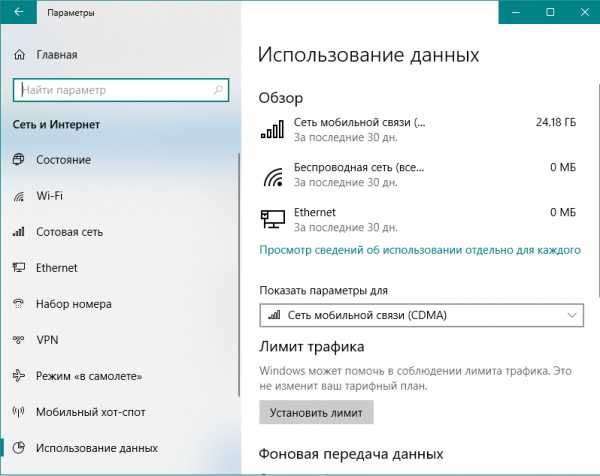Click the VPN icon in sidebar

click(x=18, y=339)
